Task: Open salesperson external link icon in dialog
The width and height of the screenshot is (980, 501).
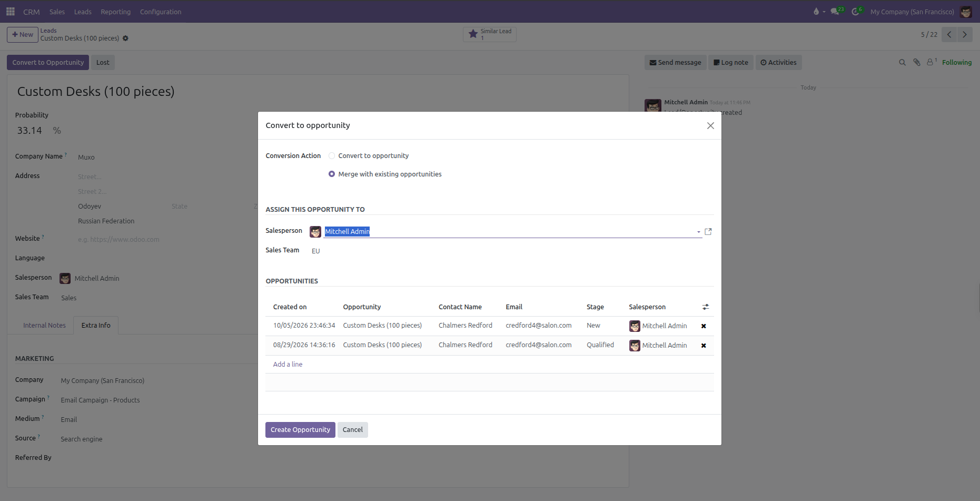Action: tap(708, 232)
